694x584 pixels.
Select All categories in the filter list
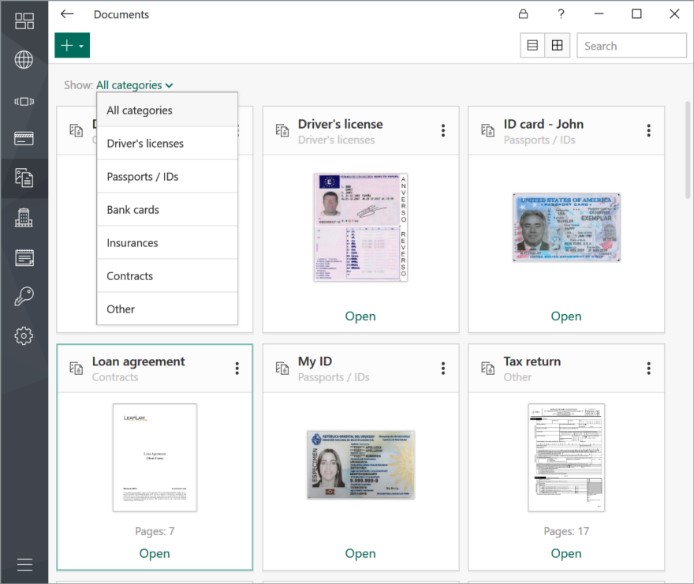coord(167,110)
